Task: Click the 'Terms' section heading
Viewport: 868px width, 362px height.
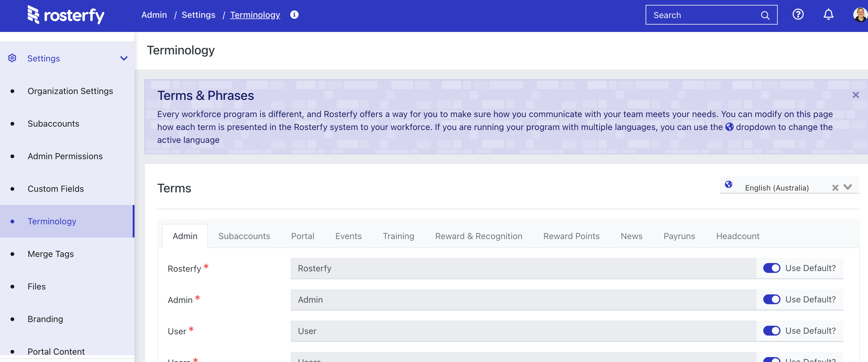Action: tap(174, 188)
